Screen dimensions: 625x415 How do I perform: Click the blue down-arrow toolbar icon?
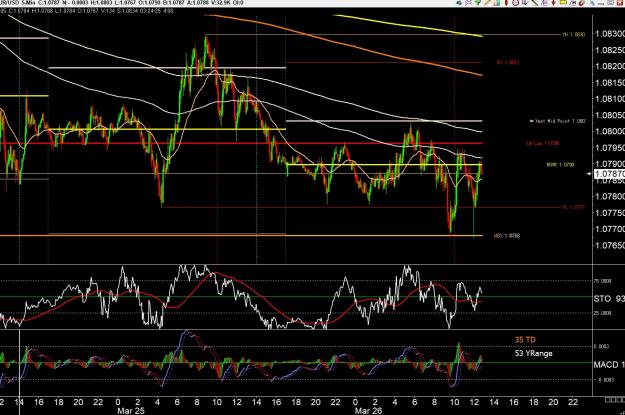coord(525,2)
